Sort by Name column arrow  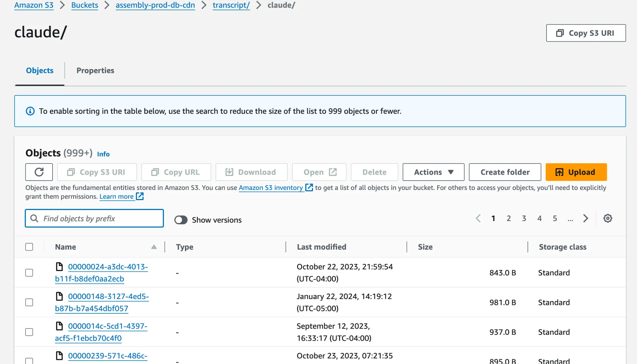coord(154,247)
